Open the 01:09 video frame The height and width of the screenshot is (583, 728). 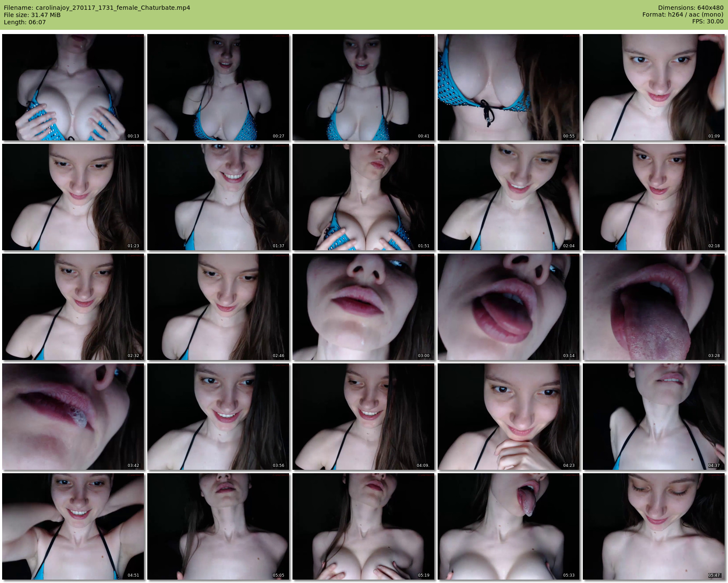tap(654, 87)
